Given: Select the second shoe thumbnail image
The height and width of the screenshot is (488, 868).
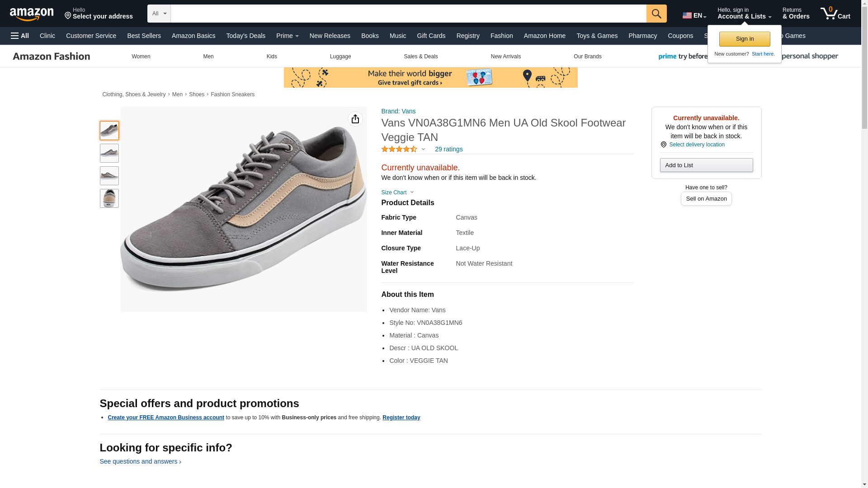Looking at the screenshot, I should [x=109, y=153].
